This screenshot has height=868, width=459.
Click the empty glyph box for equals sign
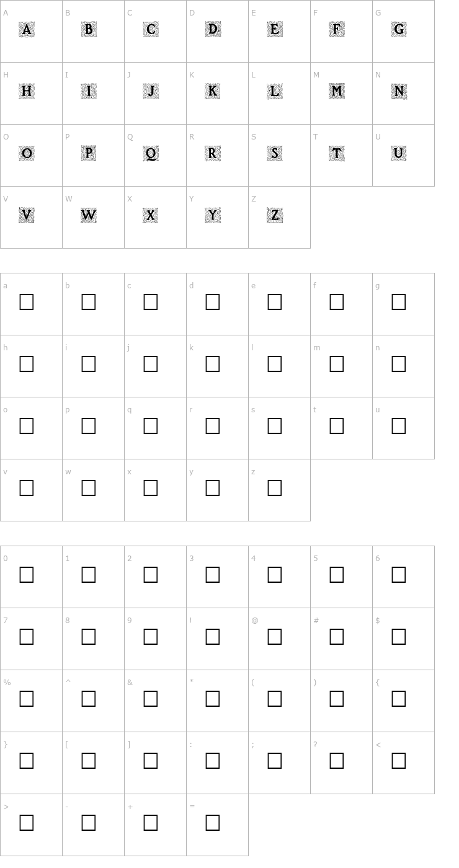click(213, 823)
